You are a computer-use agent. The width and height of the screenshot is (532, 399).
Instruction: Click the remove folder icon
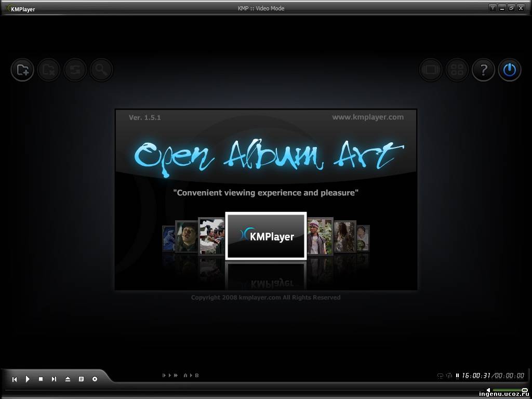pyautogui.click(x=49, y=70)
